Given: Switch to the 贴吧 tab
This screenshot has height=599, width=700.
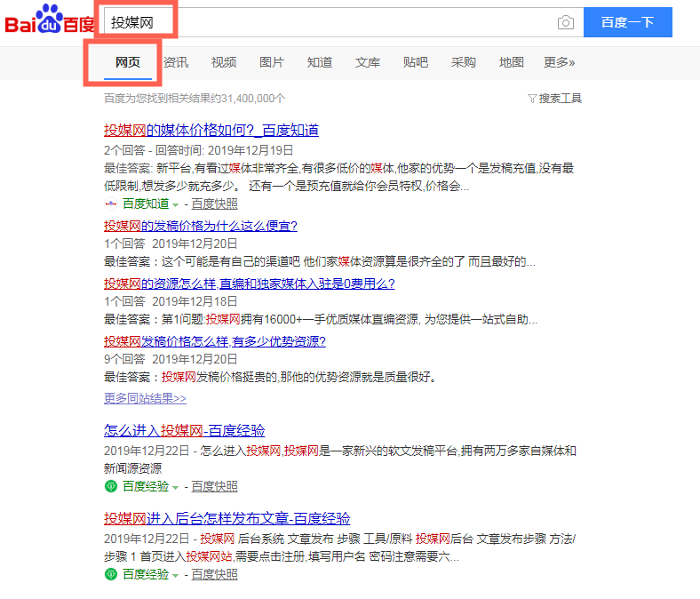Looking at the screenshot, I should [x=416, y=62].
